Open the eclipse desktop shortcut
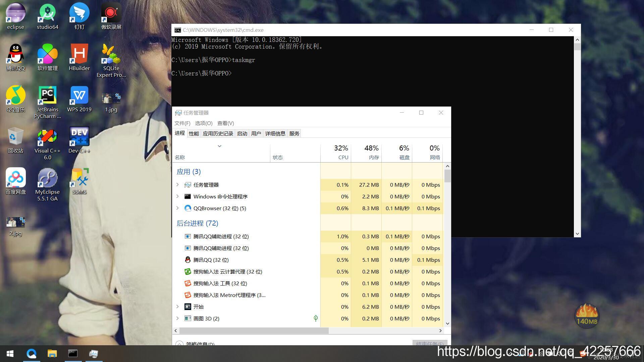This screenshot has height=362, width=644. [x=15, y=13]
